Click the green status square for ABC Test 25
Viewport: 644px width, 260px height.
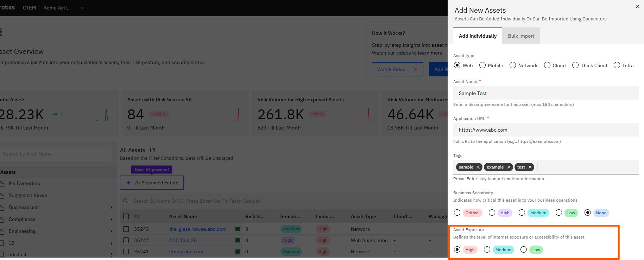tap(238, 240)
